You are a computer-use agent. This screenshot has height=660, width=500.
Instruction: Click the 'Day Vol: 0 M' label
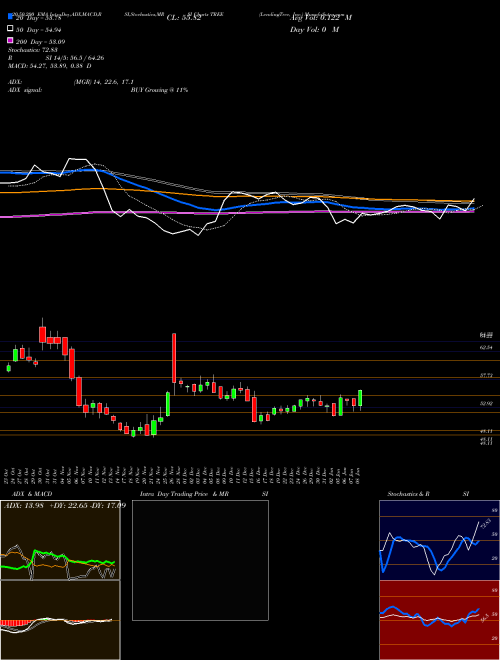314,30
